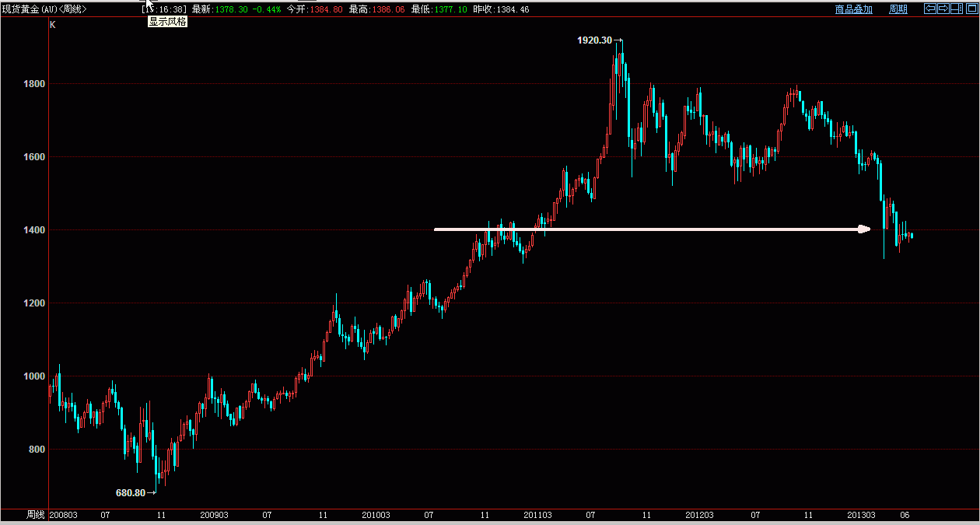Open the 周期 period link

898,9
